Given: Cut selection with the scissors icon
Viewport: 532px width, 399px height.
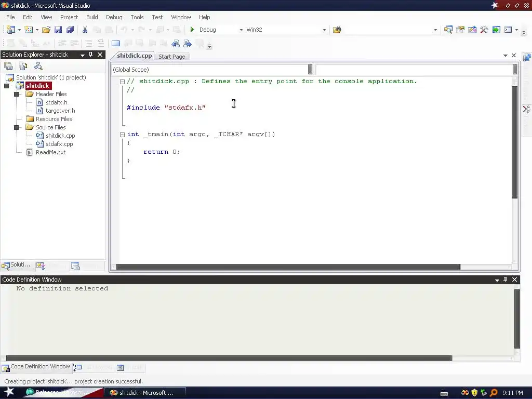Looking at the screenshot, I should [x=85, y=30].
